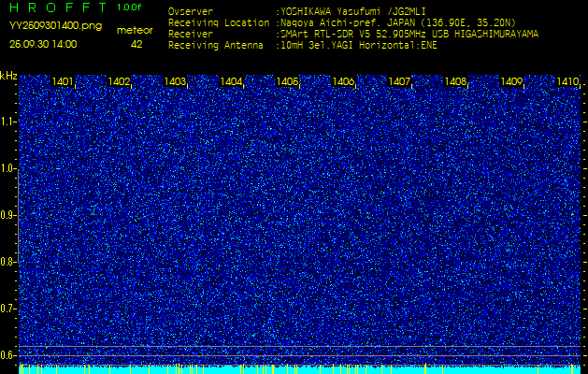Screen dimensions: 588x374
Task: Click the 0.8 frequency axis label
Action: 7,262
